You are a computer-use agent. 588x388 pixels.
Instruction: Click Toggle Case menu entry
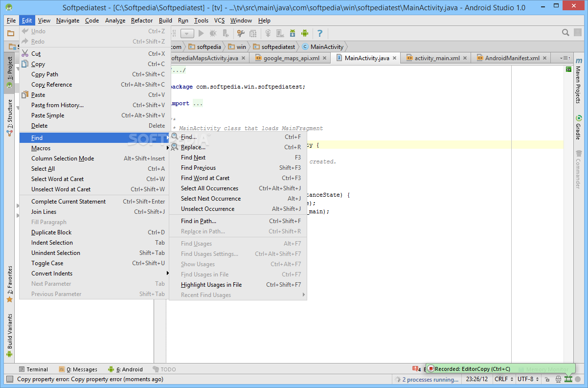point(94,263)
